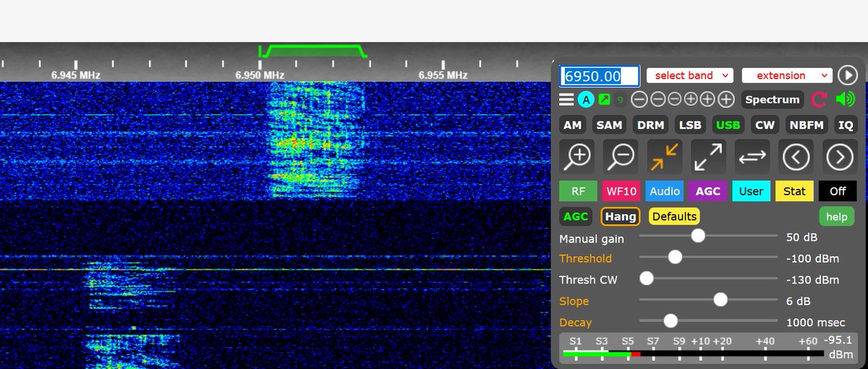Select IQ demodulation mode
Viewport: 868px width, 369px height.
pyautogui.click(x=846, y=124)
